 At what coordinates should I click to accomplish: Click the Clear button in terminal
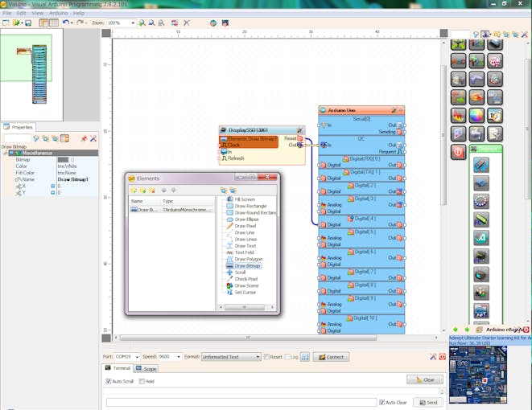point(425,379)
